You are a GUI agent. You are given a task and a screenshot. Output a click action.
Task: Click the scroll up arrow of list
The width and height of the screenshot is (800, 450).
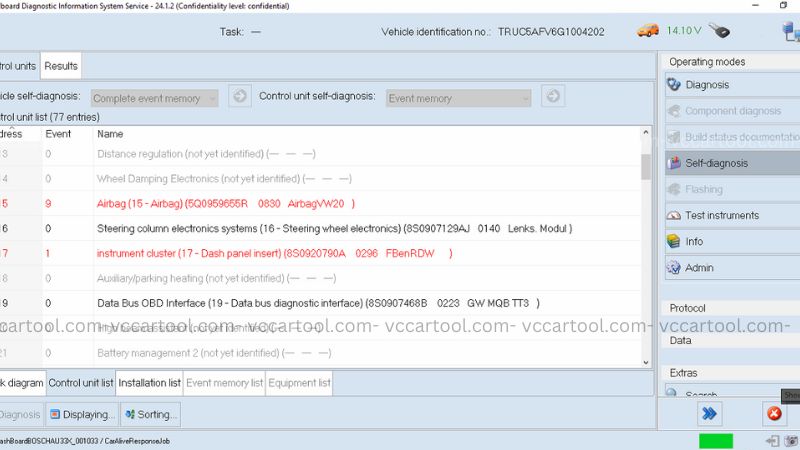[x=646, y=132]
